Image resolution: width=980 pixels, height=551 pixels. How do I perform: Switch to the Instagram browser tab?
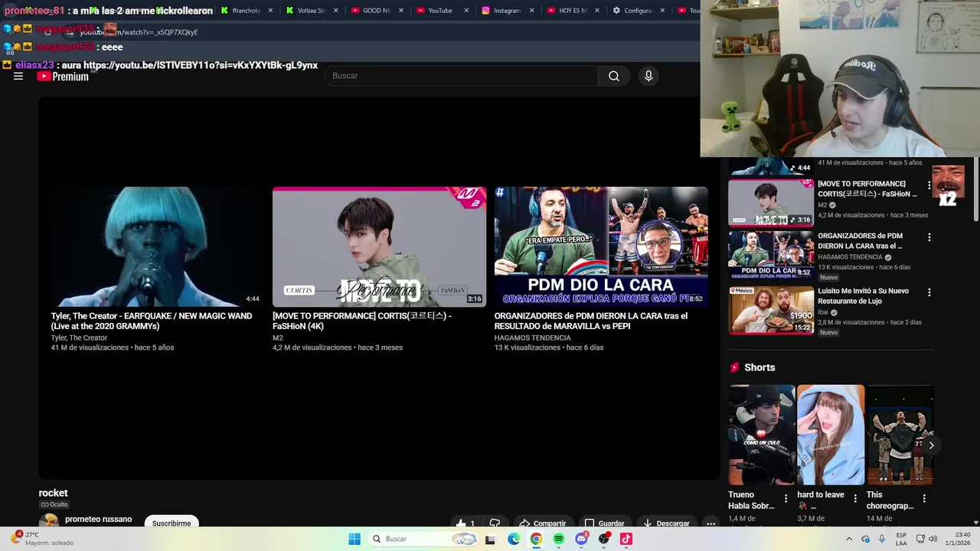[x=507, y=11]
